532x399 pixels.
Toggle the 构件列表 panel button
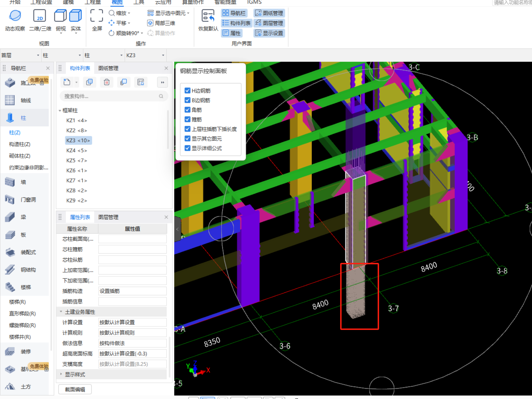(x=236, y=23)
